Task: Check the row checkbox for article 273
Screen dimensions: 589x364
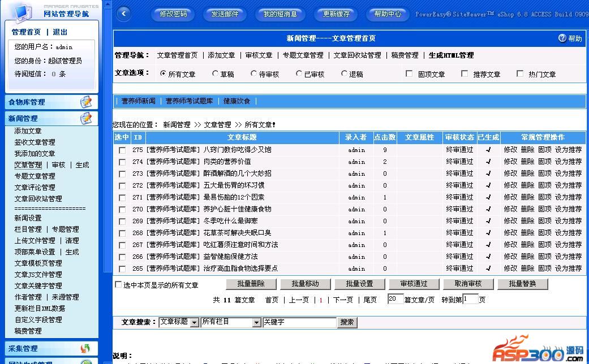Action: click(x=122, y=174)
